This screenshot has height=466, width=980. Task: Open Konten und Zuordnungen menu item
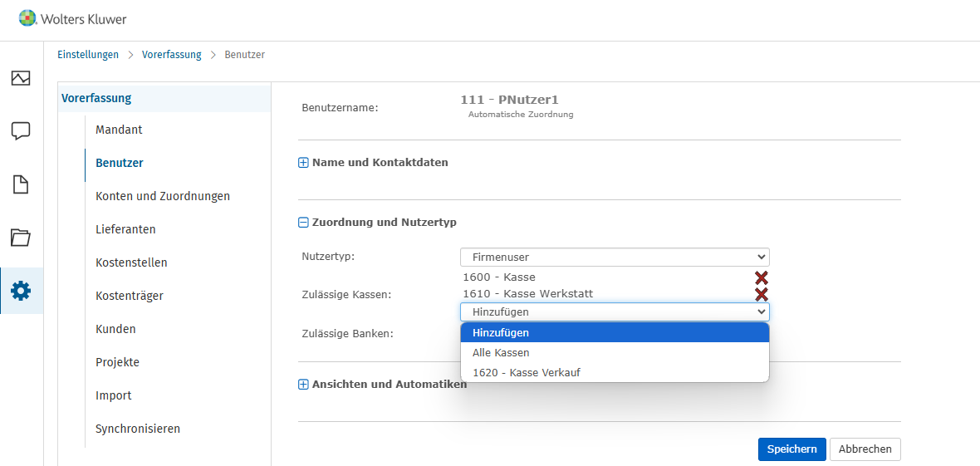[163, 196]
